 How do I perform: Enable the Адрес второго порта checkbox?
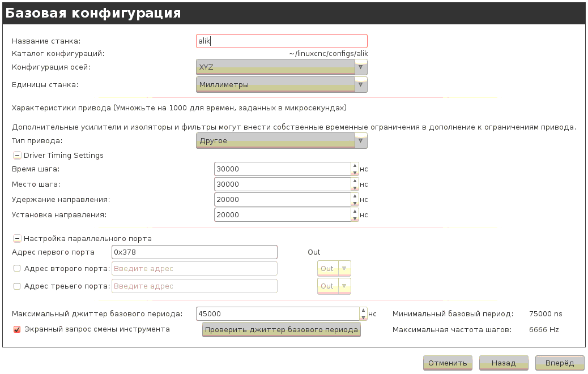[17, 268]
